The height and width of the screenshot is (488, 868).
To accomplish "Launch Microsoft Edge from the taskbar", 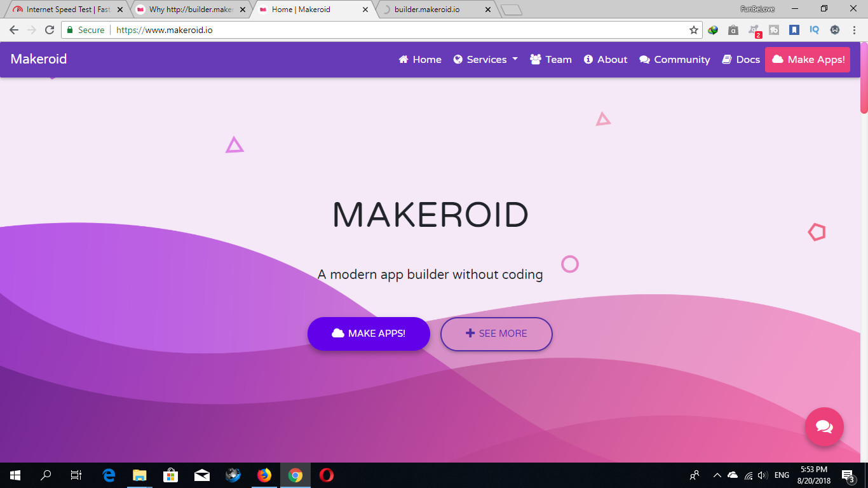I will (109, 475).
